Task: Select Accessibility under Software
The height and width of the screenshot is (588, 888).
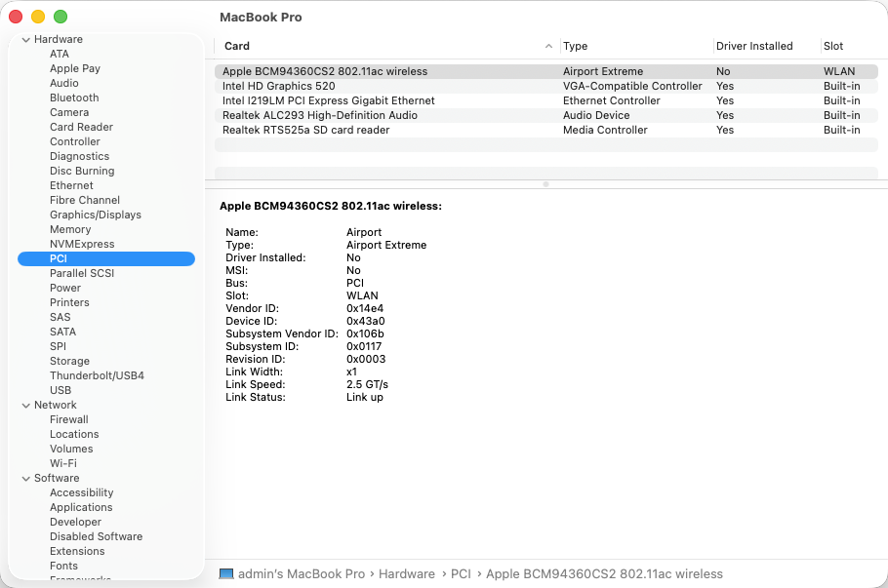Action: pos(82,492)
